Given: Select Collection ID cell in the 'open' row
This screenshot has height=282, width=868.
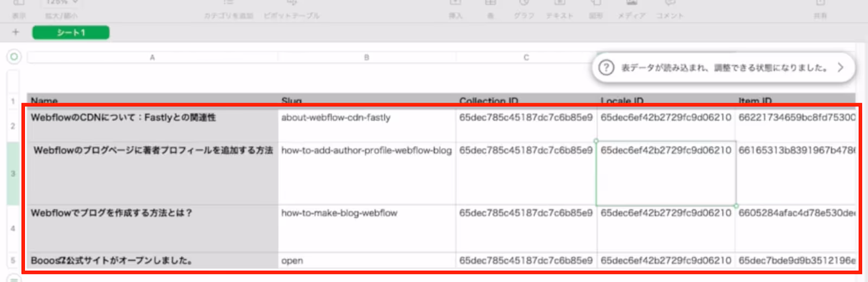Looking at the screenshot, I should [x=526, y=261].
